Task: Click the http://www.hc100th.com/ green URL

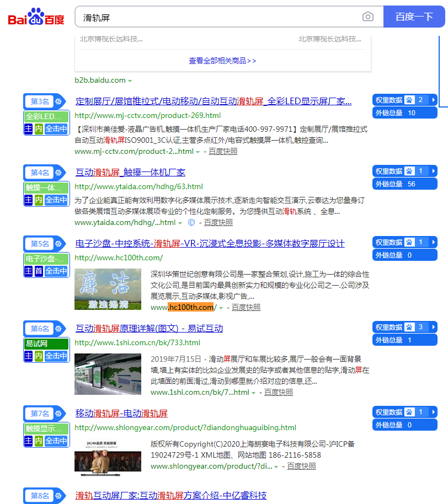Action: [119, 258]
